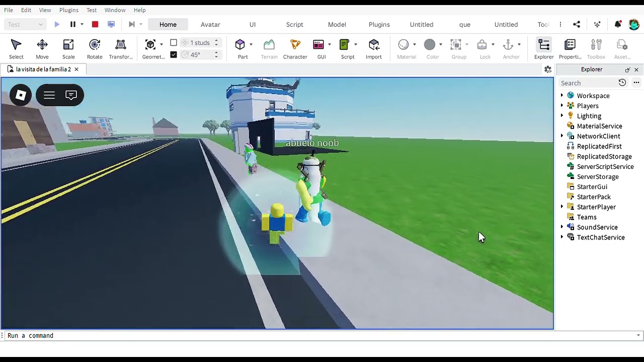This screenshot has width=644, height=362.
Task: Open the Character tool
Action: [x=295, y=49]
